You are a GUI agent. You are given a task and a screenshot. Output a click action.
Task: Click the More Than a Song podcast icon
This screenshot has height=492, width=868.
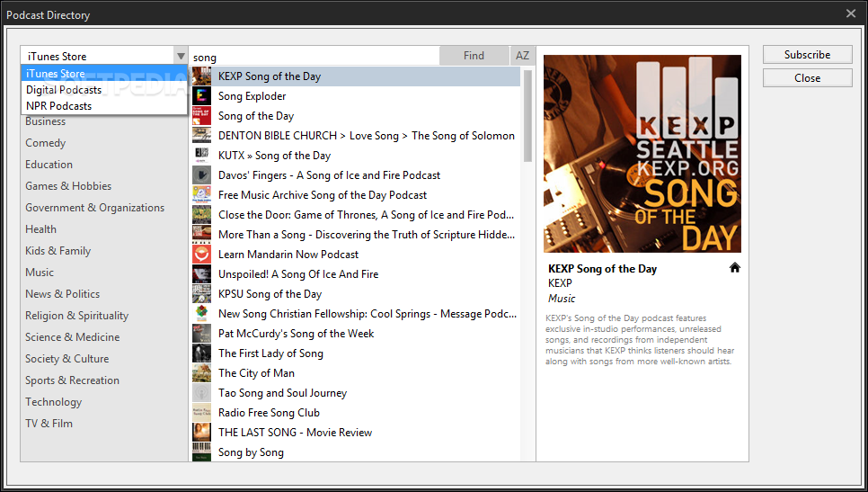201,235
